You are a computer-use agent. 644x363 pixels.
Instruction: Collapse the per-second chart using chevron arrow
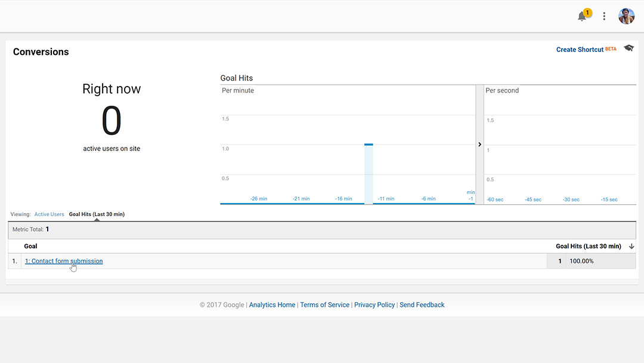click(x=479, y=144)
